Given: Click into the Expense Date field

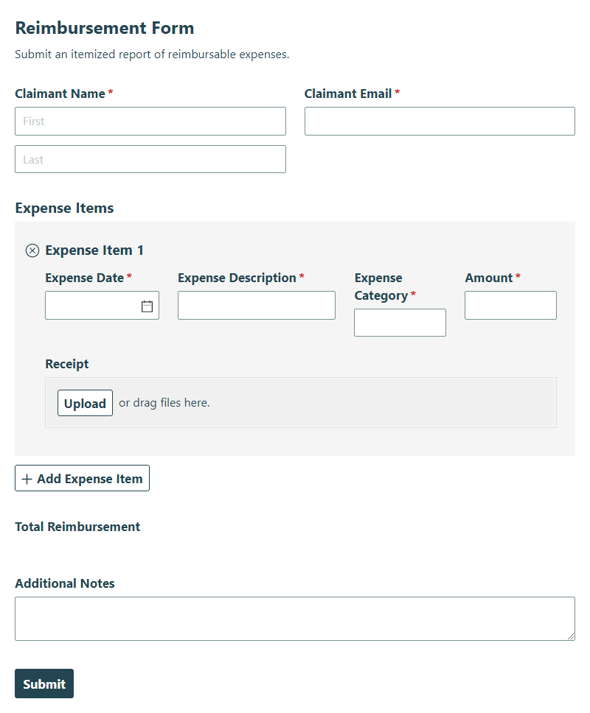Looking at the screenshot, I should pos(102,306).
